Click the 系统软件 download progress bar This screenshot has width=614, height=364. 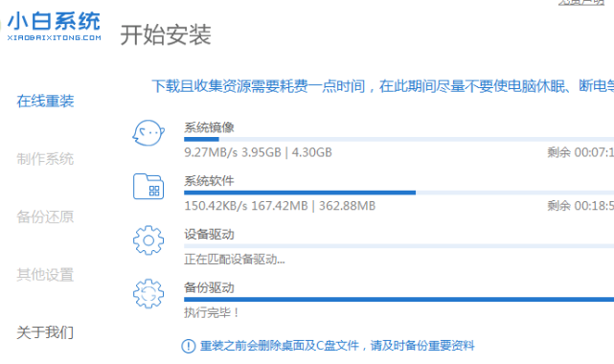pyautogui.click(x=398, y=193)
